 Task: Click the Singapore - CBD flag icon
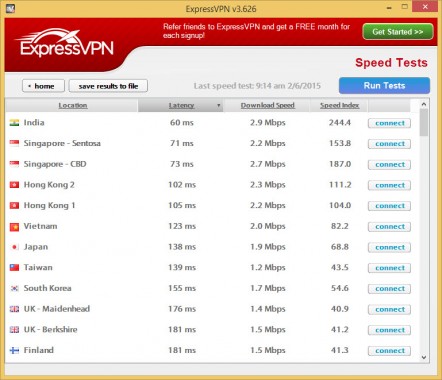coord(14,164)
